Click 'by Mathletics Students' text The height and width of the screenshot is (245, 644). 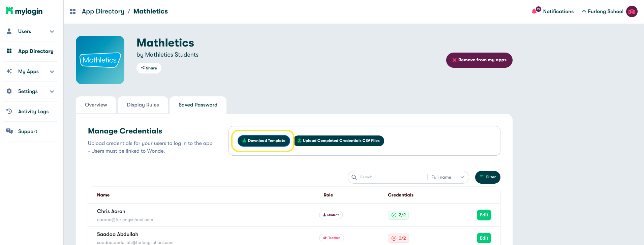pos(167,55)
